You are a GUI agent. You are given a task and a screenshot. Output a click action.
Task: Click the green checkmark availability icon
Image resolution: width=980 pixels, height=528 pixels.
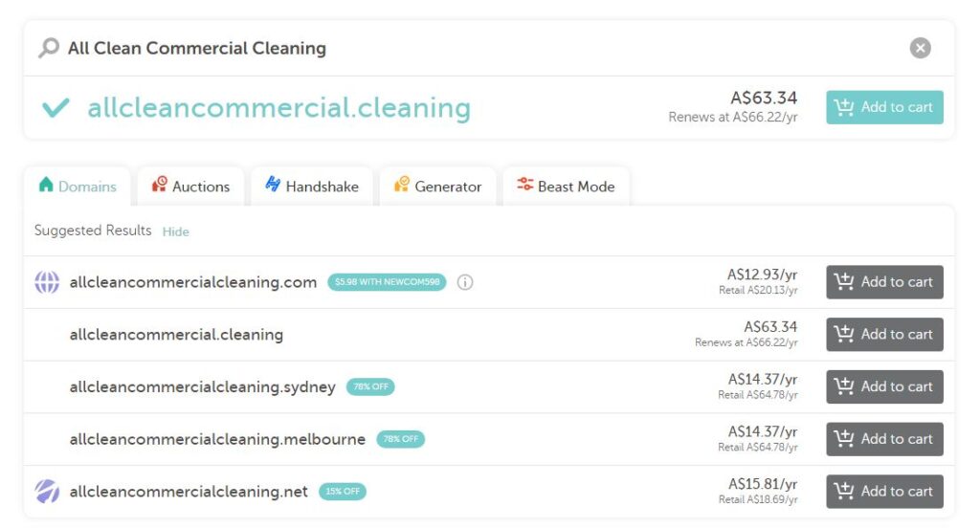pos(56,107)
